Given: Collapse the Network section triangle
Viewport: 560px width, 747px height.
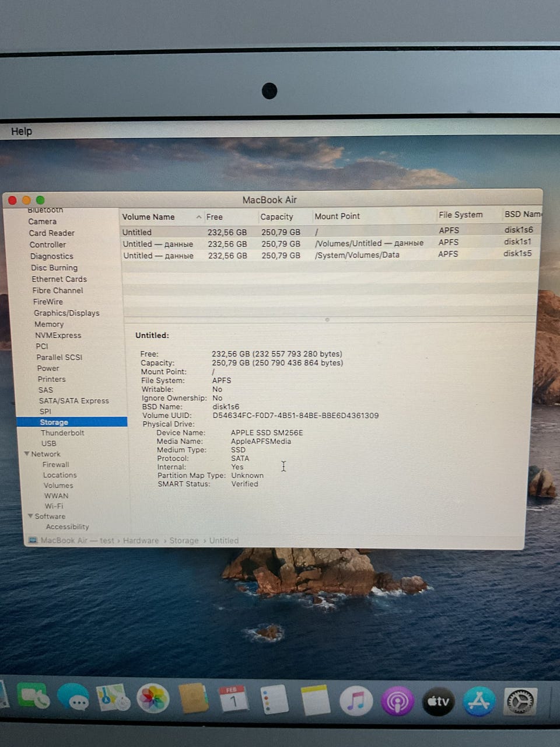Looking at the screenshot, I should (27, 453).
